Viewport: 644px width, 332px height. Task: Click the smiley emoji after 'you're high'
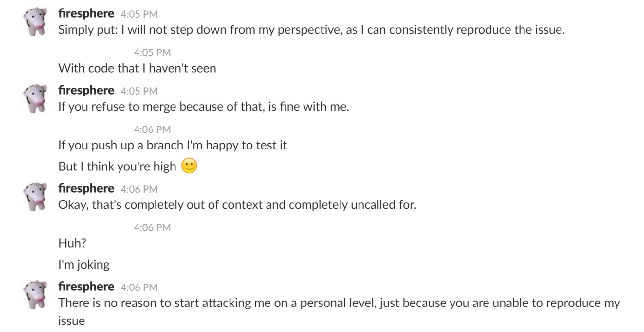point(189,166)
